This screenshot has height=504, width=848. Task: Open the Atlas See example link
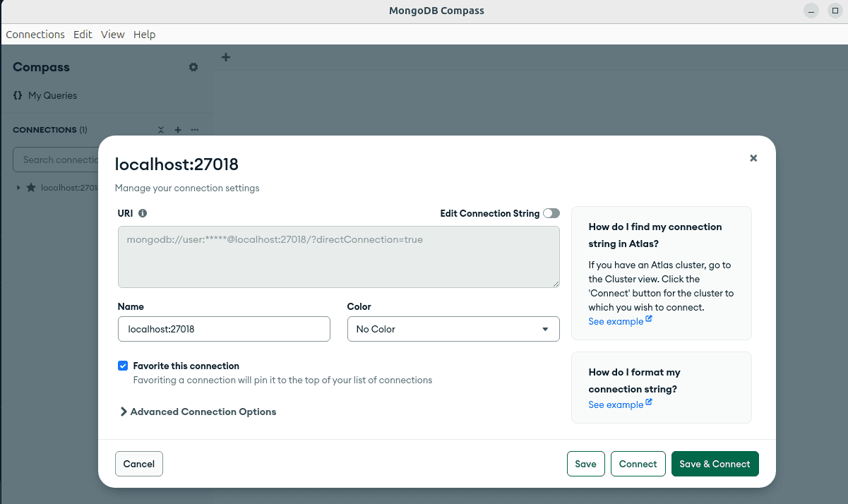[615, 321]
